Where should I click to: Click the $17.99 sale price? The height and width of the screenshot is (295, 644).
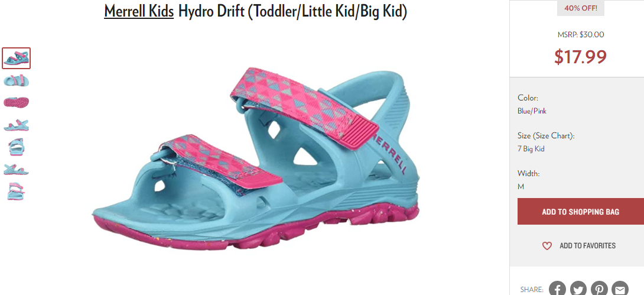580,57
